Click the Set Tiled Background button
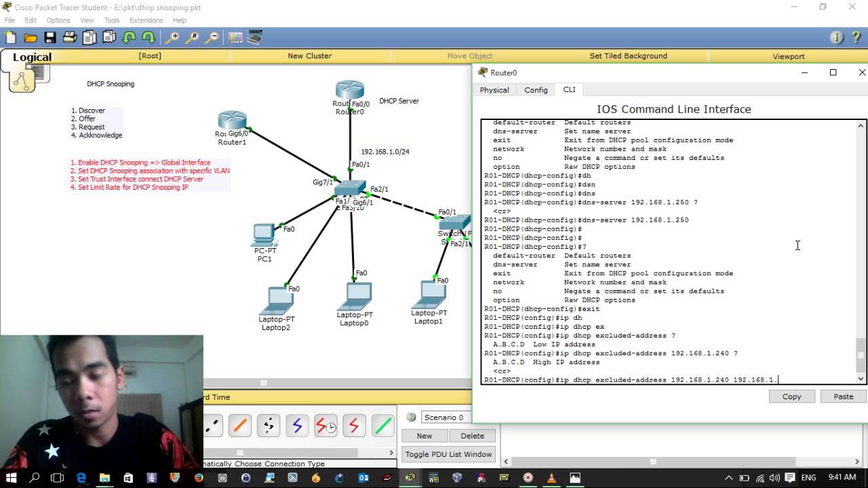 628,56
